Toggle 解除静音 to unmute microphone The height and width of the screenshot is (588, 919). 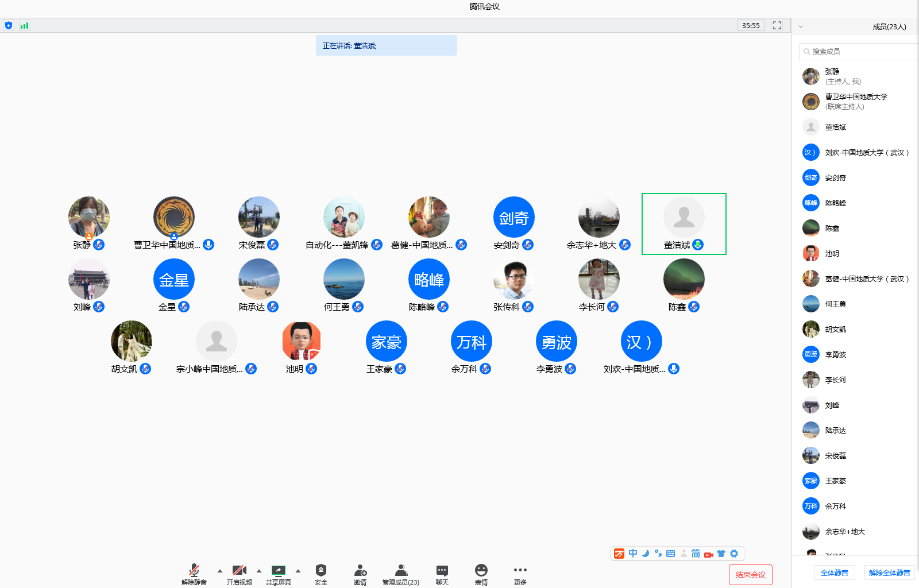pyautogui.click(x=194, y=574)
